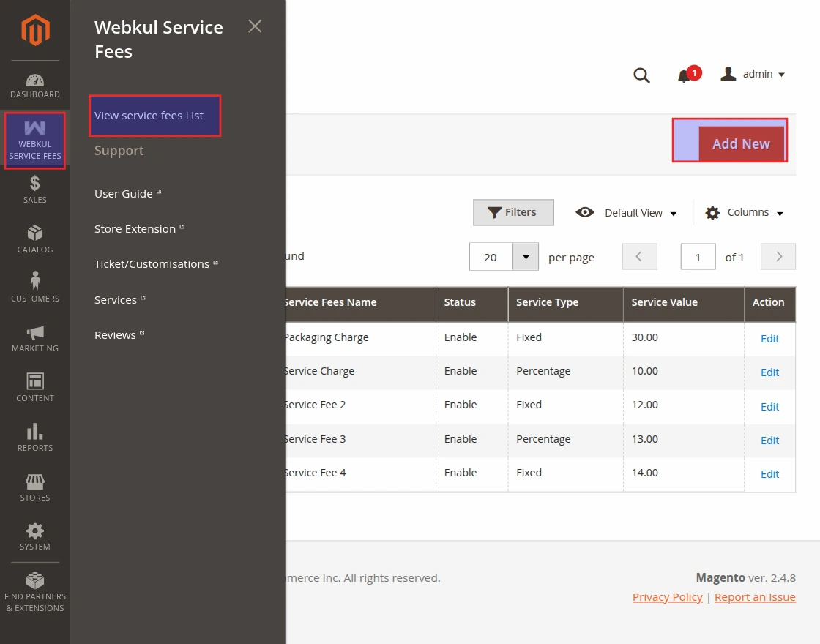The image size is (820, 644).
Task: Click the Add New button
Action: click(x=742, y=143)
